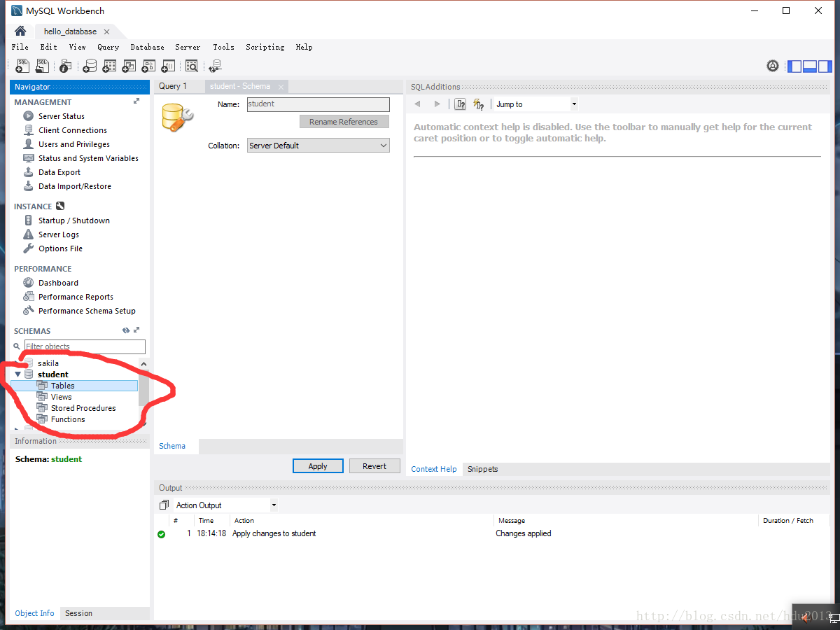Expand the sakila schema tree

[x=18, y=363]
